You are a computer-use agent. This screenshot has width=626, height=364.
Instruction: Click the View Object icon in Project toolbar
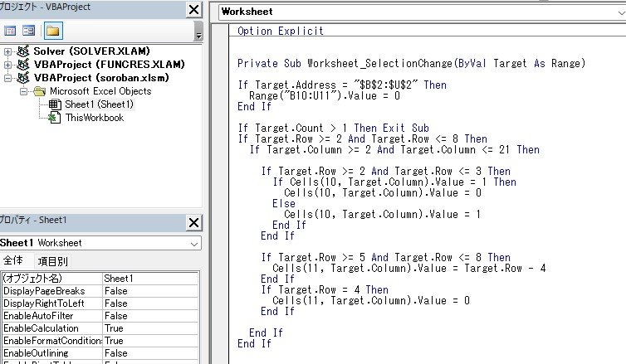(x=28, y=31)
